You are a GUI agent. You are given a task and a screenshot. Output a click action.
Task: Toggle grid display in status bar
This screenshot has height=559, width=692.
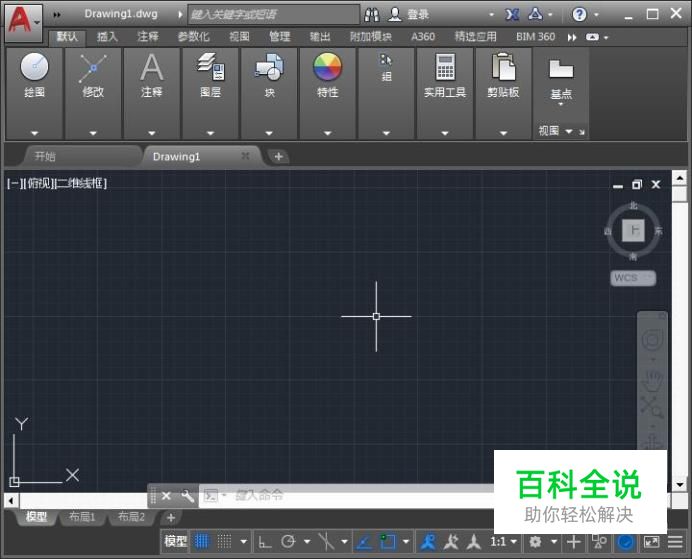202,541
